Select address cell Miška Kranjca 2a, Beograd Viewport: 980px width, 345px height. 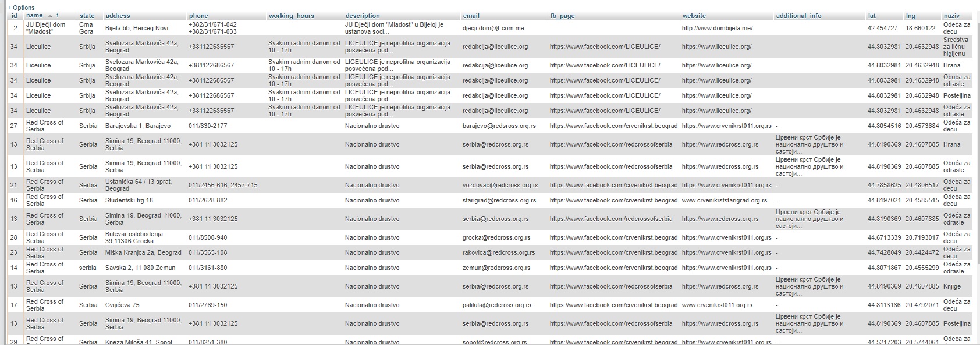click(x=143, y=252)
